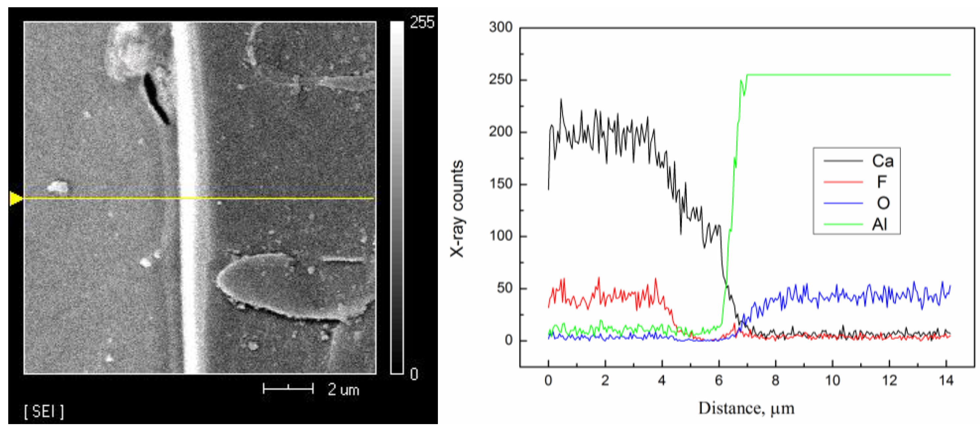Select the Ca legend entry
The width and height of the screenshot is (980, 433).
coord(883,161)
